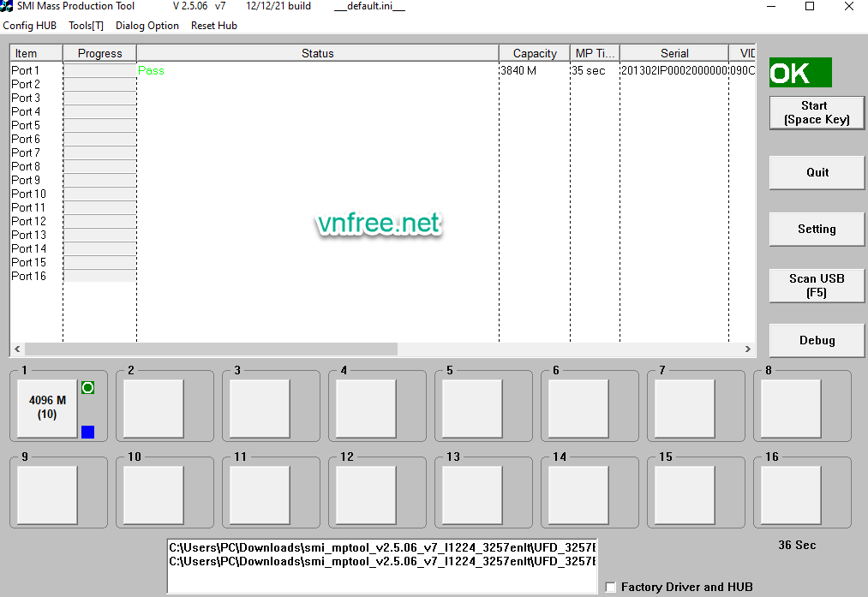868x597 pixels.
Task: Click the Quit button
Action: (817, 172)
